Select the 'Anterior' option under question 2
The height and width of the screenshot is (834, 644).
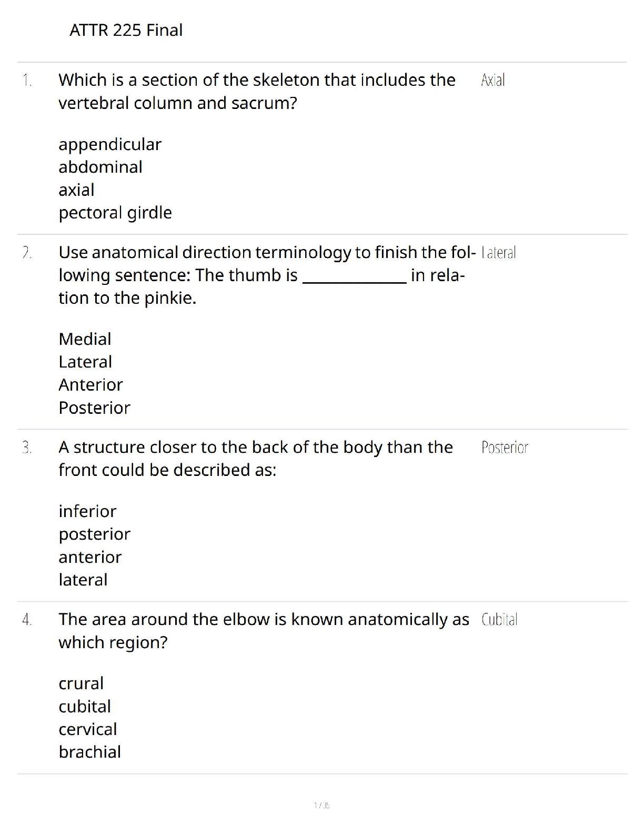pos(90,385)
